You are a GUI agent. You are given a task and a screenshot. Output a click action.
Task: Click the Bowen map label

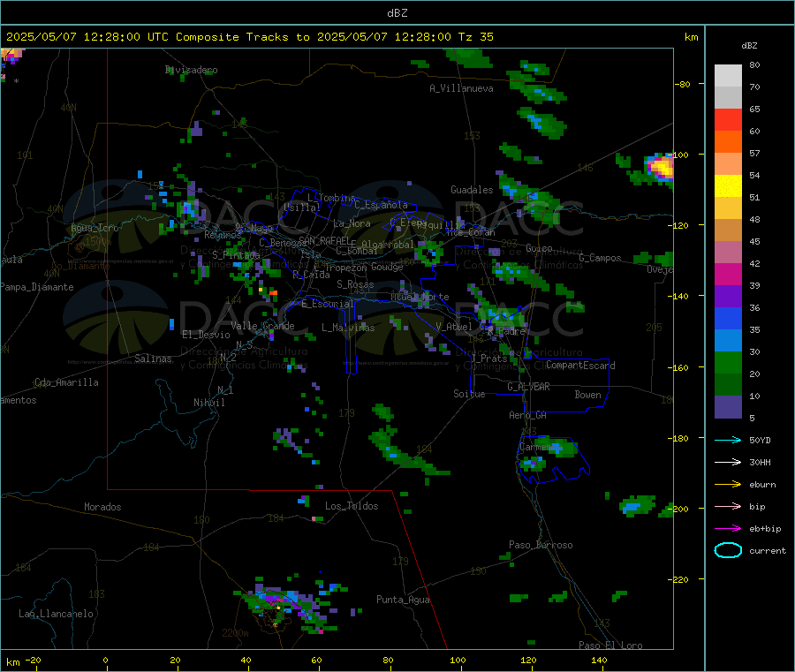tap(588, 395)
